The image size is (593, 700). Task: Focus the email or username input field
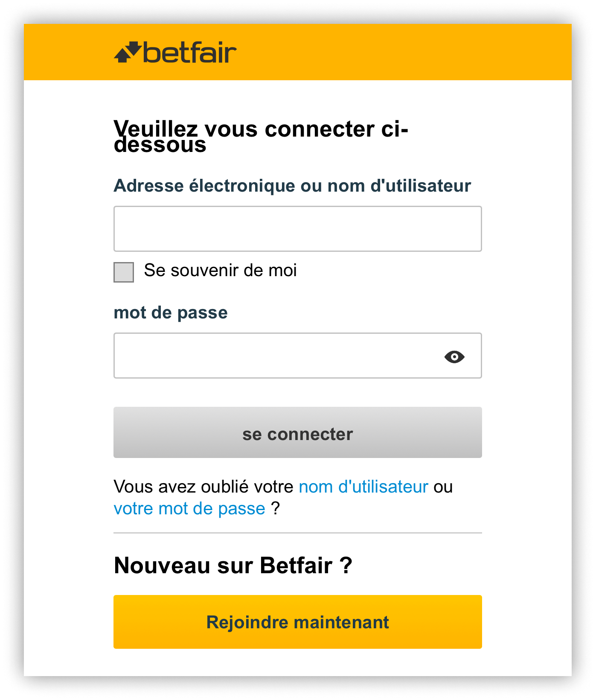point(297,229)
